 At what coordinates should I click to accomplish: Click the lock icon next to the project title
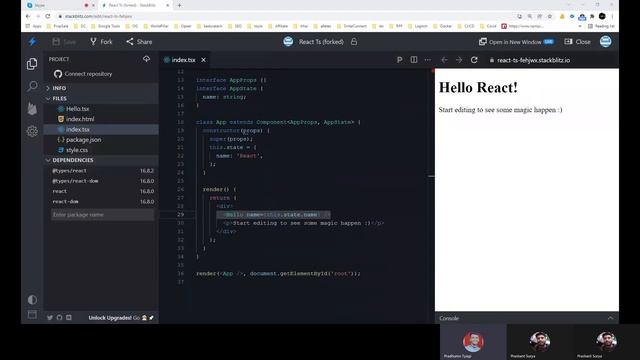point(354,42)
